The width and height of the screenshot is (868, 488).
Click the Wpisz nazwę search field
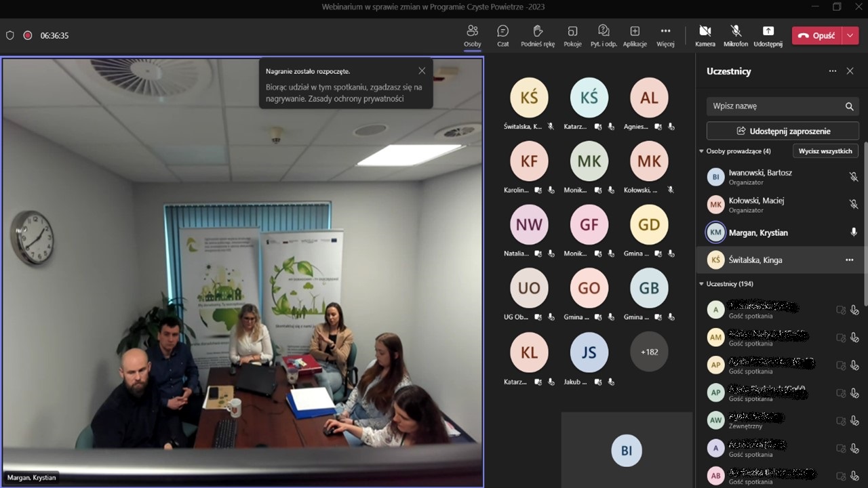[x=773, y=106]
